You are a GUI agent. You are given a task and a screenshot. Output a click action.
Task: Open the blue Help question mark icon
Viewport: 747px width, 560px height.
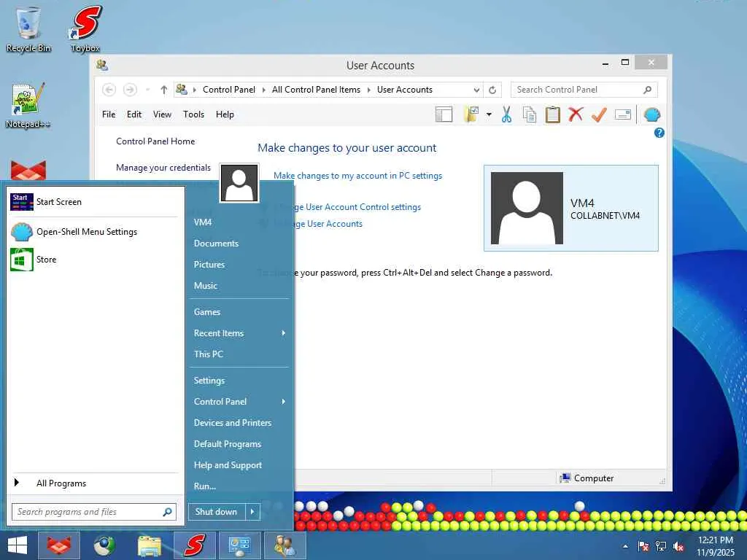pyautogui.click(x=659, y=133)
